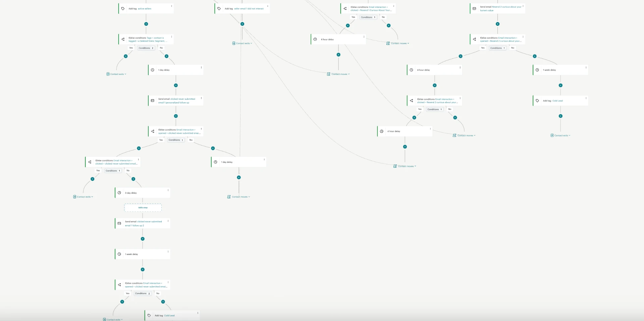
Task: Click envelope icon on 'email 1 personalized follow-up' step
Action: [x=153, y=101]
